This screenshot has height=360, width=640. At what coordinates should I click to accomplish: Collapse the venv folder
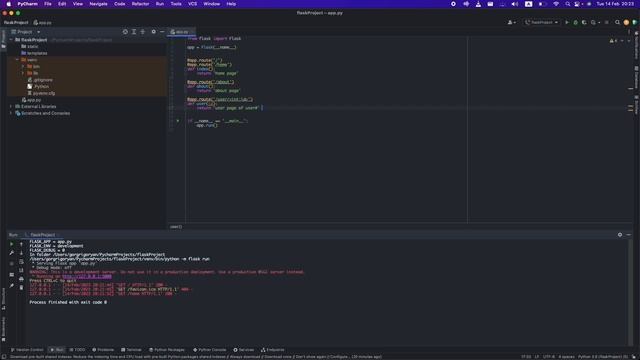point(17,60)
